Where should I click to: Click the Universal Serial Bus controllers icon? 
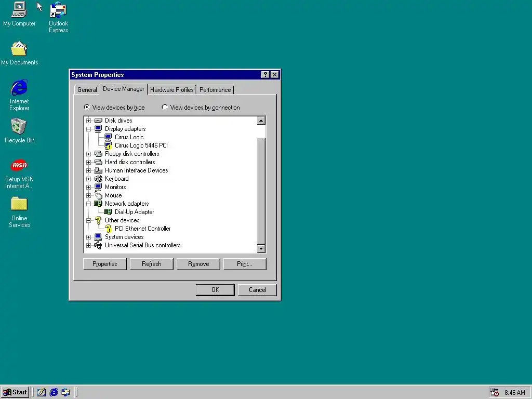click(98, 245)
